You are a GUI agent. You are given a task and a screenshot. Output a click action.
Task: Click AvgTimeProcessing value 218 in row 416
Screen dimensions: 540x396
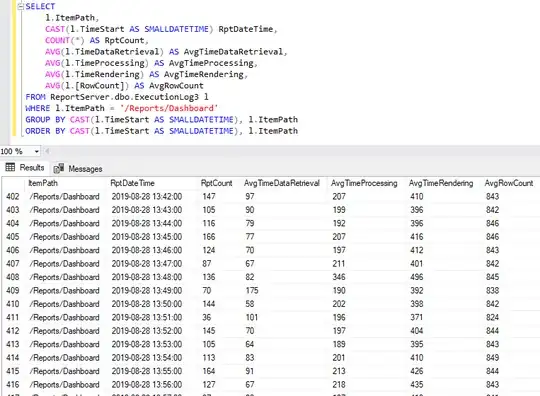[x=339, y=385]
